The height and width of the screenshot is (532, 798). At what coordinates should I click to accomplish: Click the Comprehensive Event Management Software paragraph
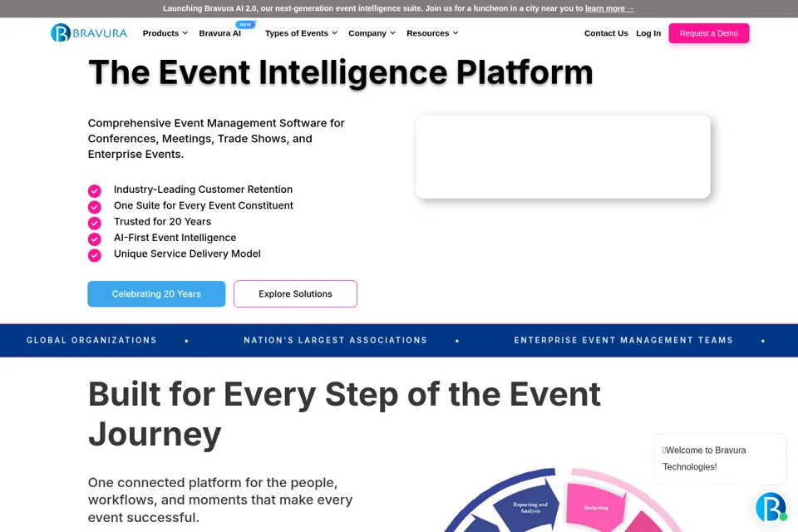pos(216,139)
